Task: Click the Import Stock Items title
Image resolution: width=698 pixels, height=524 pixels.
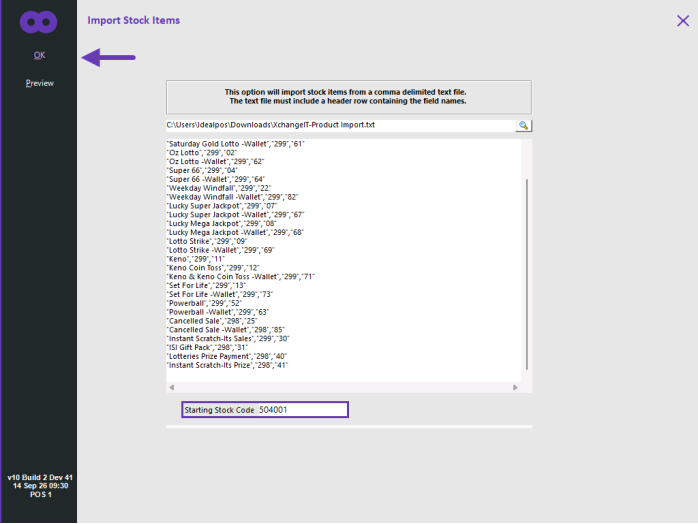Action: (134, 20)
